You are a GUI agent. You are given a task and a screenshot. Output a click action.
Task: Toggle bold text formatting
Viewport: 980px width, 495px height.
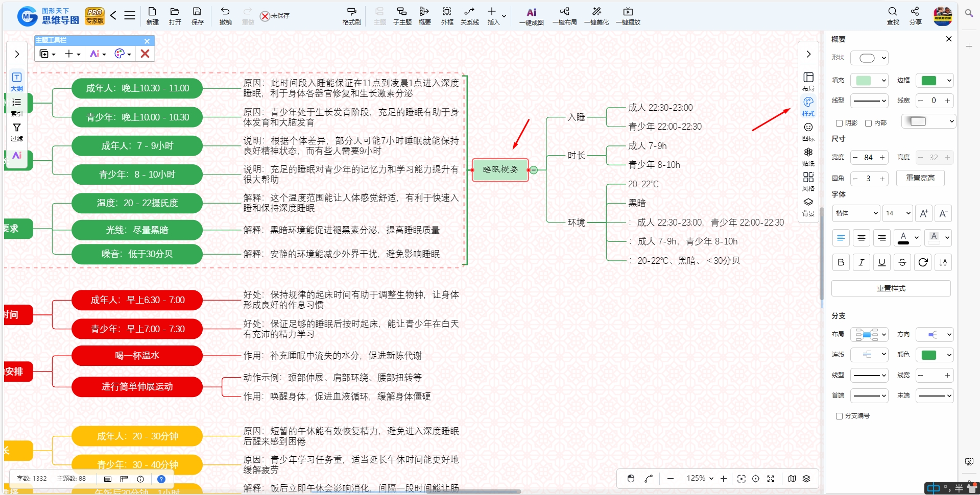pos(841,262)
